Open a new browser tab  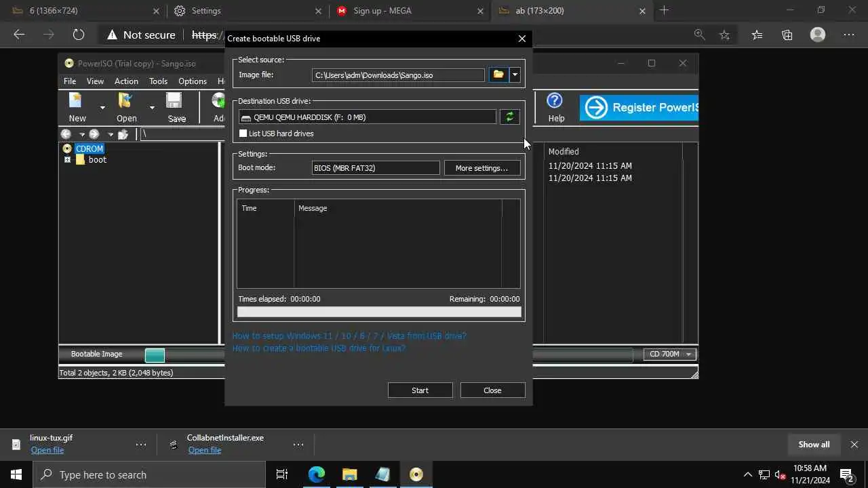[665, 10]
